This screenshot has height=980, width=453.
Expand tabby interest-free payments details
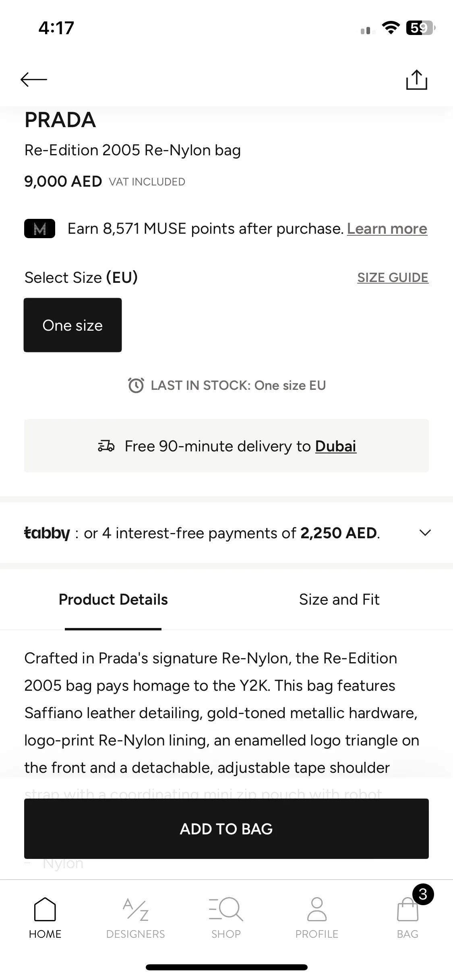click(226, 533)
